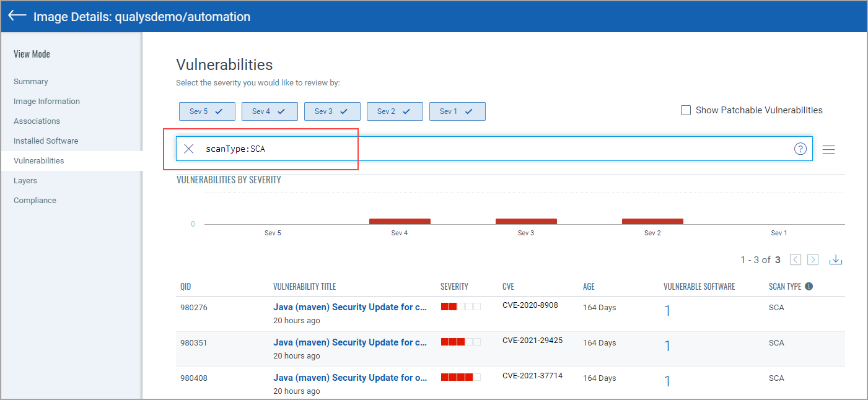Select CVE-2021-29425 text
Viewport: 868px width, 400px height.
(x=532, y=341)
